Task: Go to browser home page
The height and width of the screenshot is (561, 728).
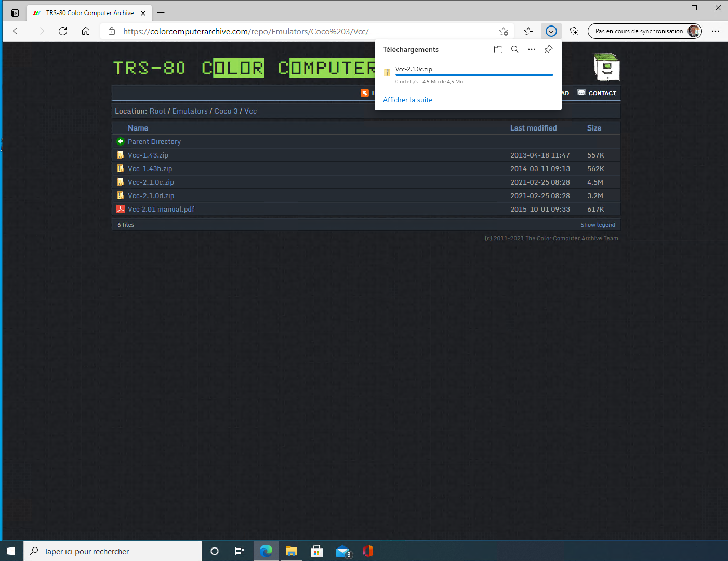Action: 86,31
